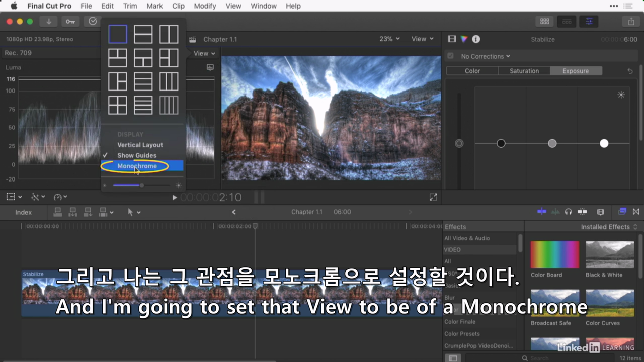Viewport: 644px width, 362px height.
Task: Click the Midtones exposure puck (gray)
Action: (x=552, y=143)
